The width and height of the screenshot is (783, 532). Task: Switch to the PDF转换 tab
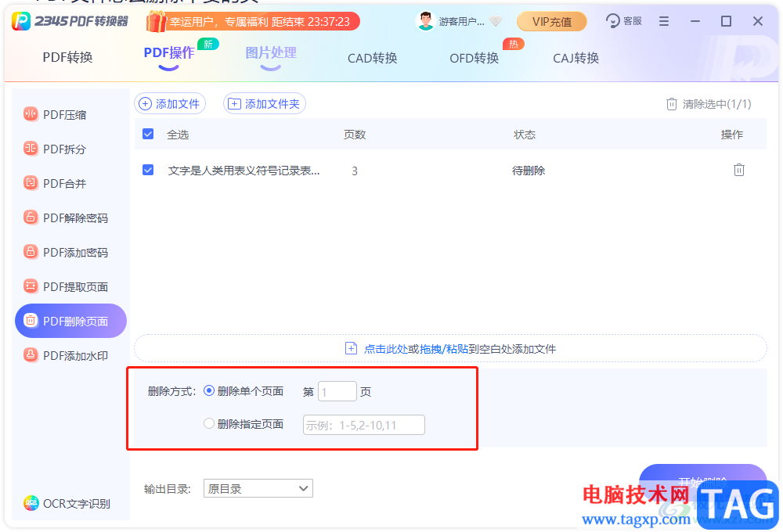point(68,57)
